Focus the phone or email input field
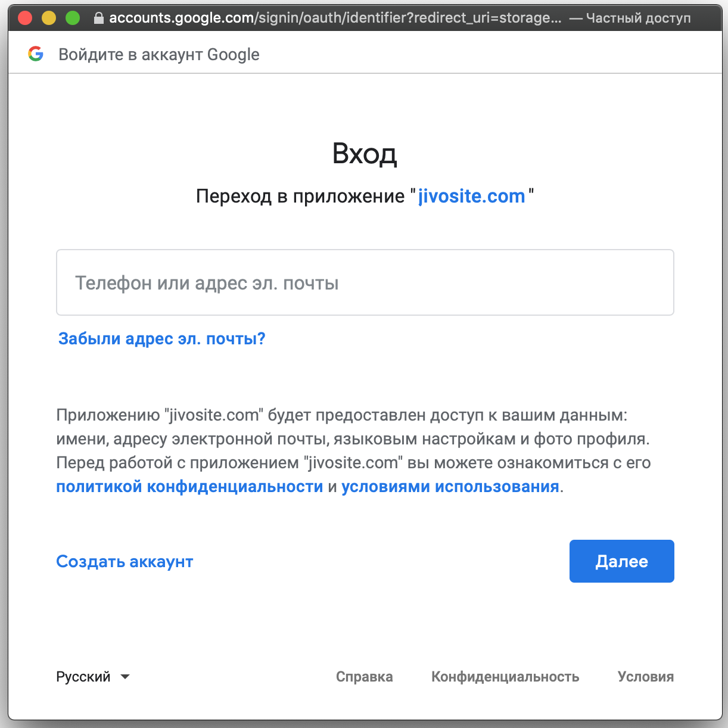 365,282
